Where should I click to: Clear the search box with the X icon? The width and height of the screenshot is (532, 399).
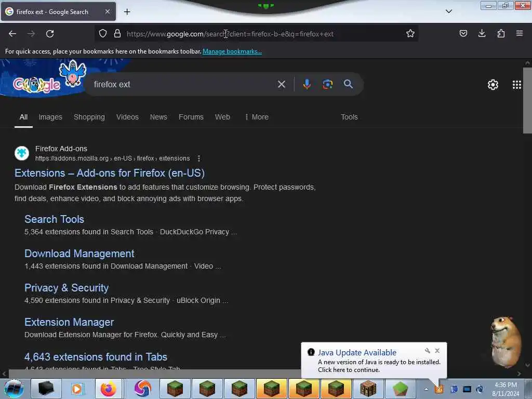pos(281,84)
